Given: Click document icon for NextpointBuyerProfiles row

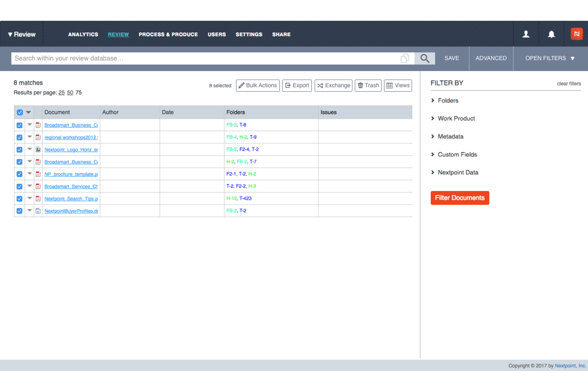Looking at the screenshot, I should (38, 211).
